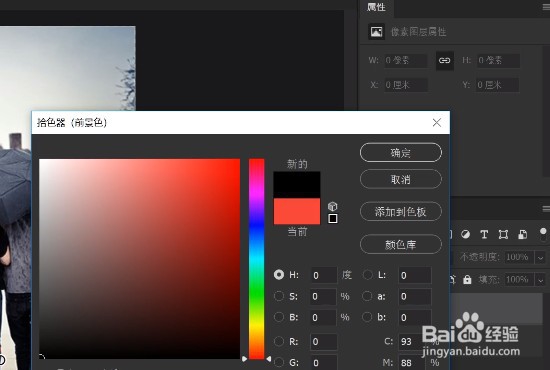Click the vertical rainbow hue slider
This screenshot has width=550, height=370.
click(256, 259)
